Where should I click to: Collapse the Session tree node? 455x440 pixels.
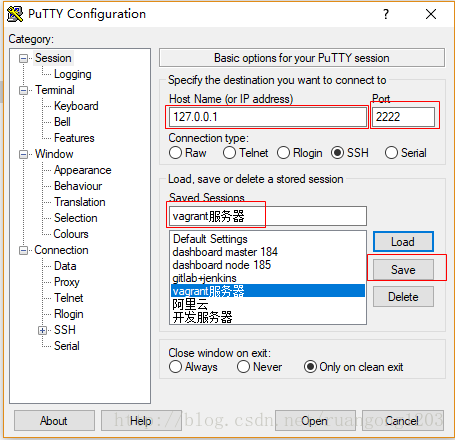pyautogui.click(x=23, y=59)
